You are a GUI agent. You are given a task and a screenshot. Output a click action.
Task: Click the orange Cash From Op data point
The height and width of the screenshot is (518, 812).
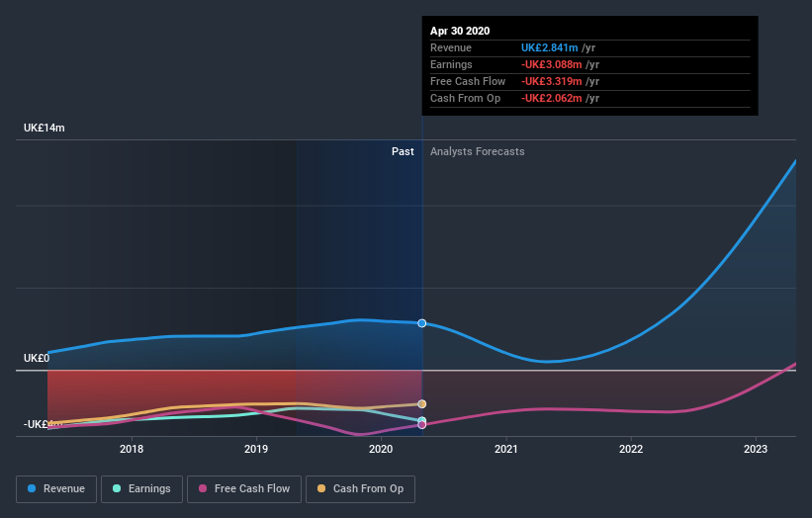[x=422, y=403]
